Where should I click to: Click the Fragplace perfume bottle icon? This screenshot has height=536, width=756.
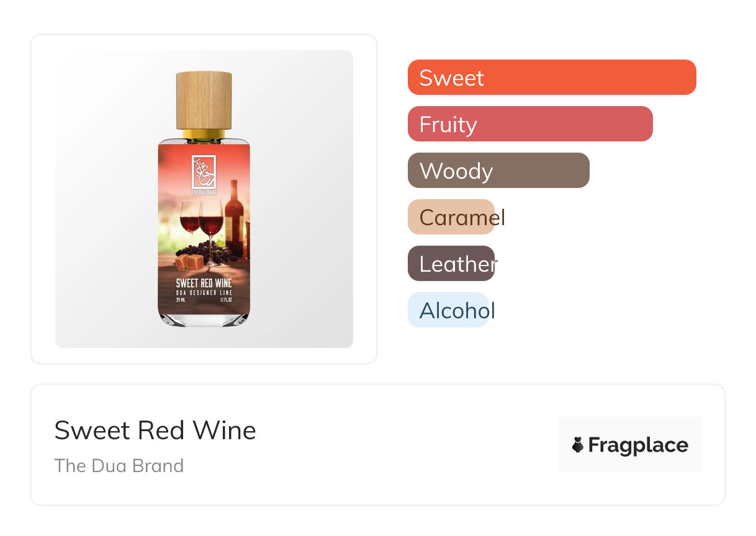(578, 445)
